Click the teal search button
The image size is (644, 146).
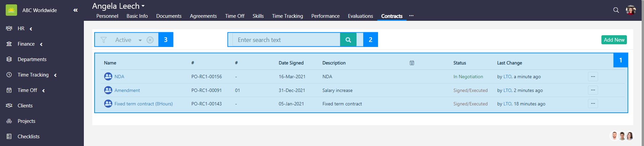(x=348, y=40)
